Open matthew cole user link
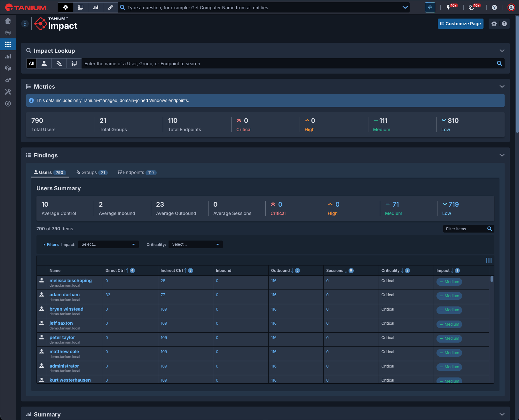 point(64,352)
